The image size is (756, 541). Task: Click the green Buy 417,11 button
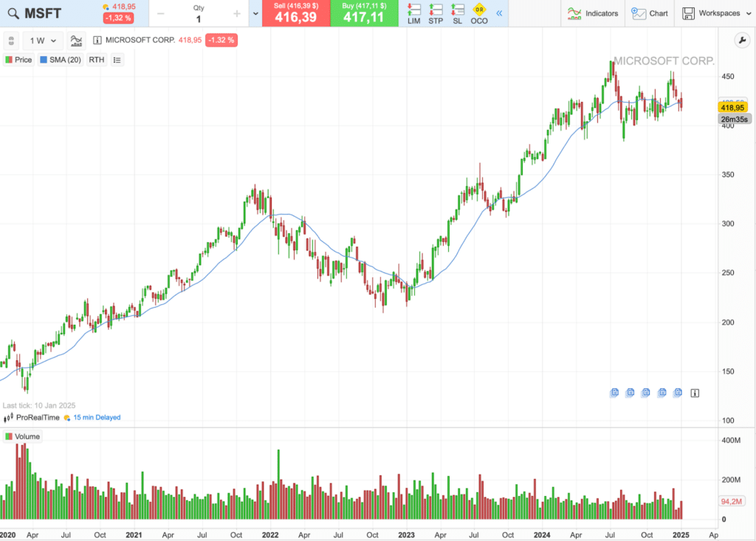click(x=365, y=13)
